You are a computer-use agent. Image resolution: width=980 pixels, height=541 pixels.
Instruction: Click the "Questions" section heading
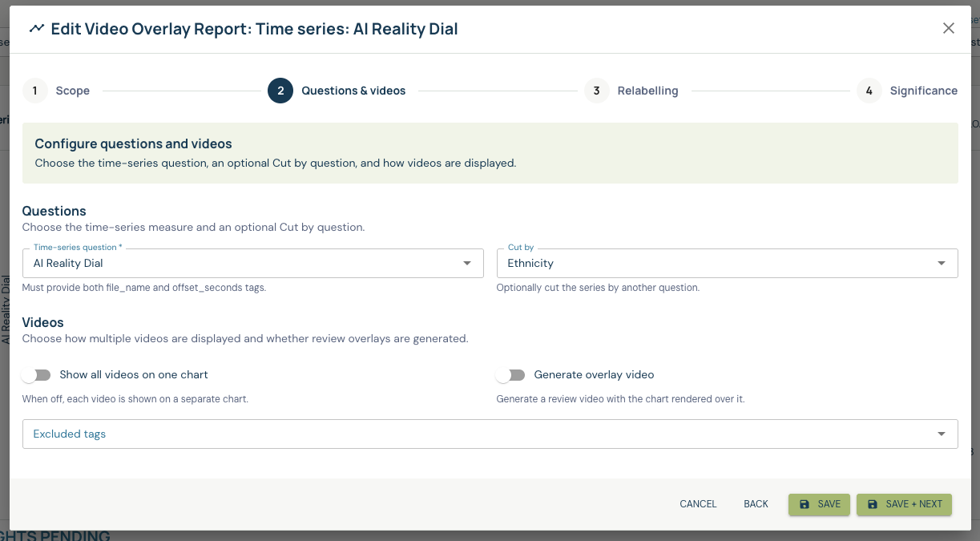(x=54, y=211)
